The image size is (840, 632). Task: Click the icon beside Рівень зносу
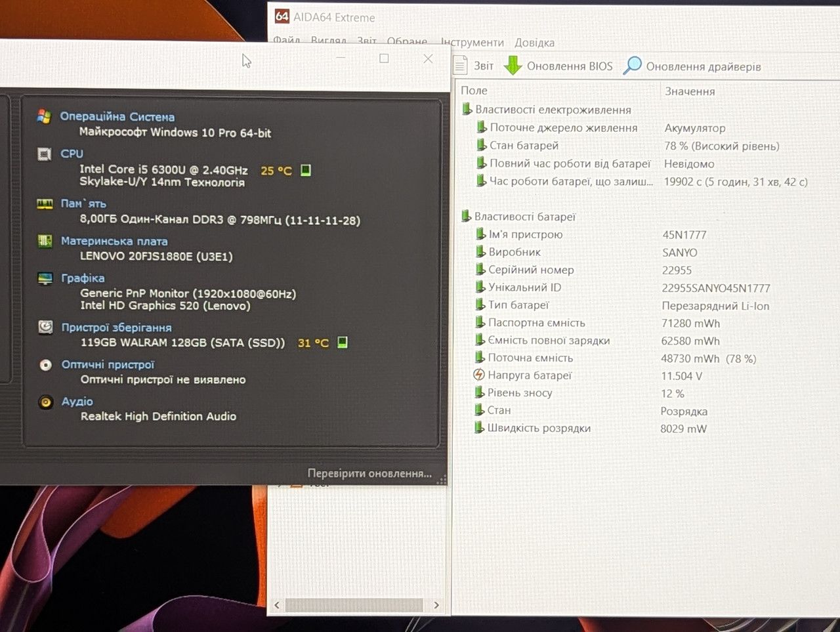pos(479,392)
